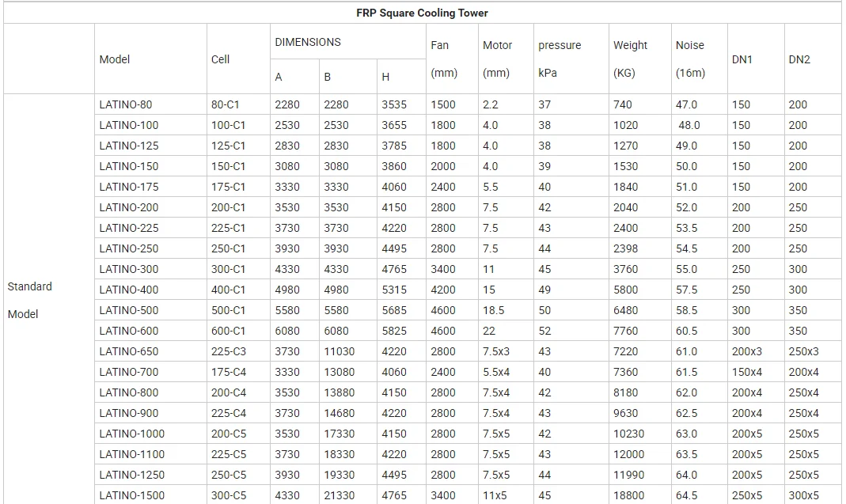
Task: Select the noise value "62.0"
Action: pyautogui.click(x=686, y=393)
